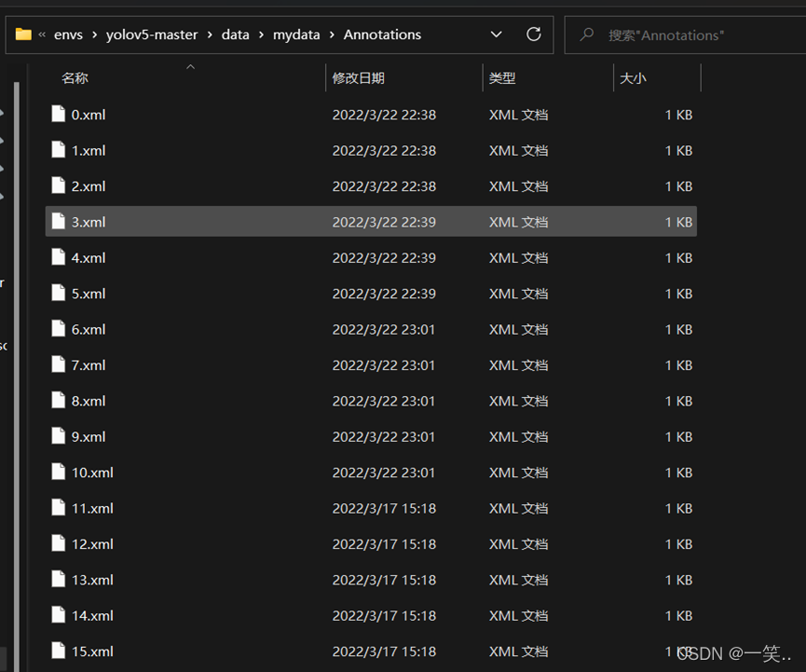The width and height of the screenshot is (806, 672).
Task: Select file name 4.xml
Action: coord(89,257)
